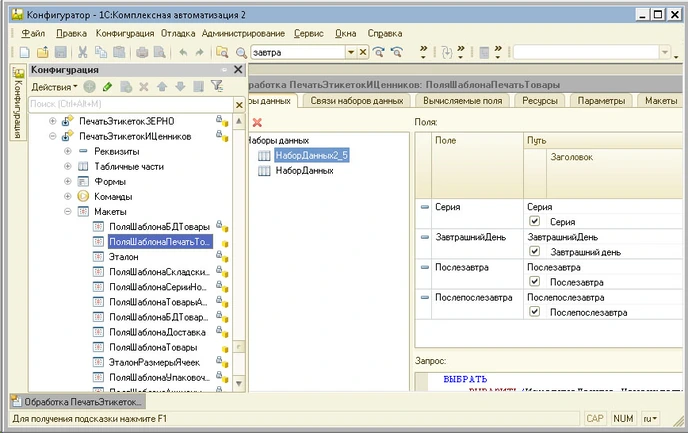Switch to Вычисляемые поля tab
The width and height of the screenshot is (688, 433).
[462, 101]
